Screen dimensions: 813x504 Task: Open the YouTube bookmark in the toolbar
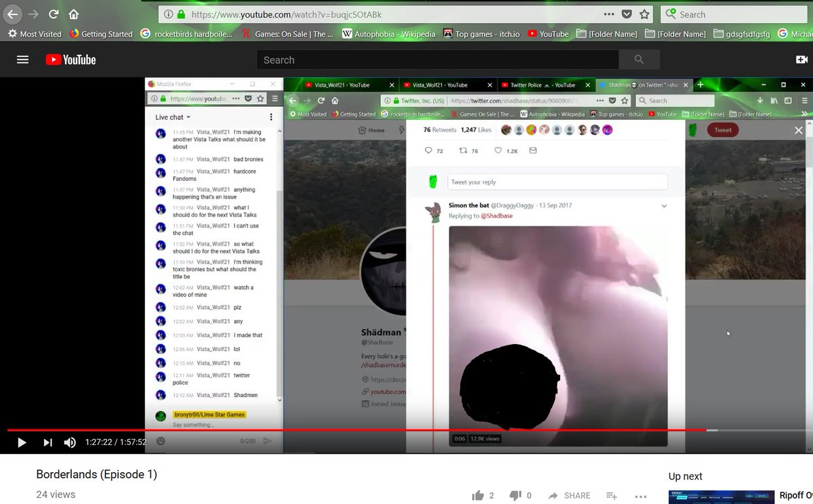tap(548, 34)
